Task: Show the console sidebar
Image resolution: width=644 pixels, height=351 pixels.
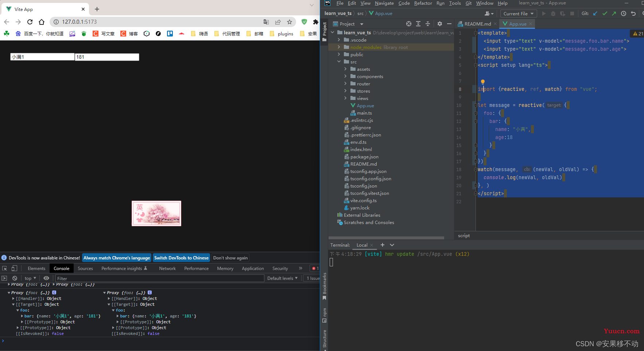Action: pos(4,278)
